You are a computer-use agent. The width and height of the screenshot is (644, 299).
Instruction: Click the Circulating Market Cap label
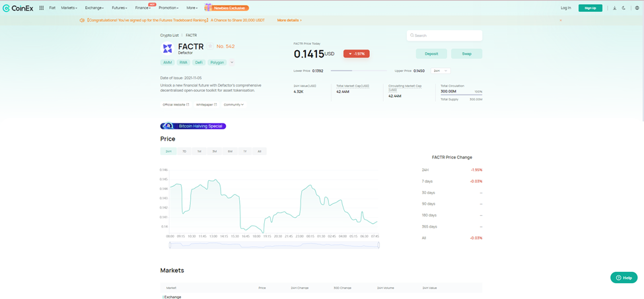404,87
